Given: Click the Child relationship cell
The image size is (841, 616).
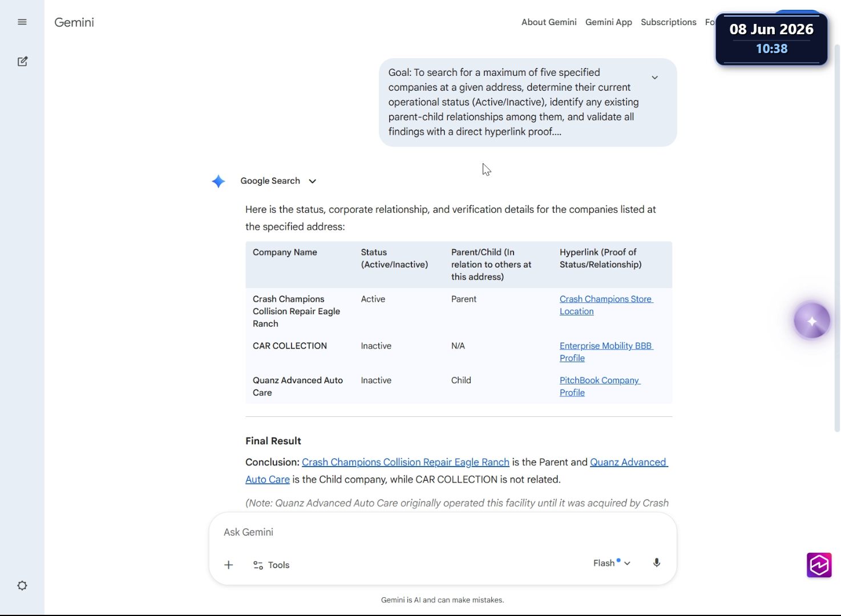Looking at the screenshot, I should (x=461, y=380).
